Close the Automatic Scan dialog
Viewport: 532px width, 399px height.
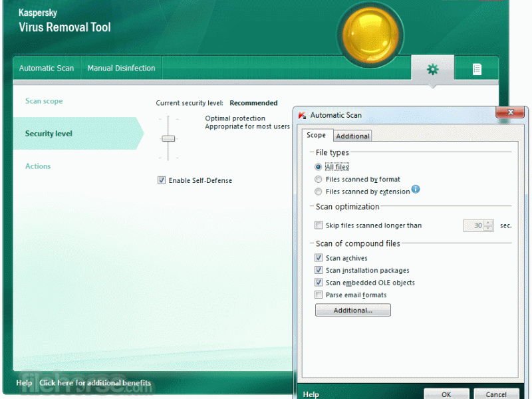[x=510, y=112]
